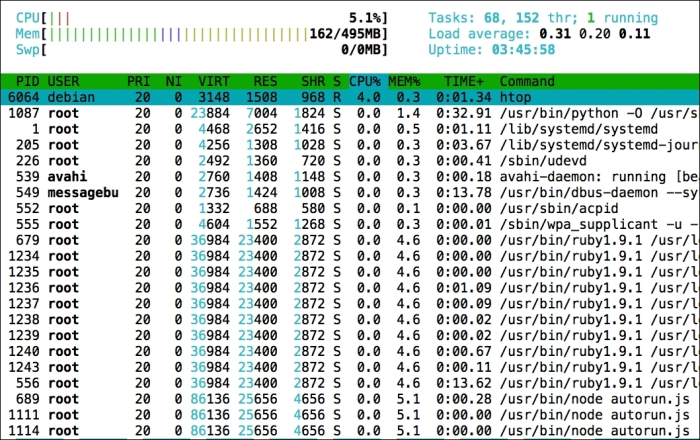Viewport: 700px width, 440px height.
Task: Select PID 205 systemd-journal row
Action: 350,145
